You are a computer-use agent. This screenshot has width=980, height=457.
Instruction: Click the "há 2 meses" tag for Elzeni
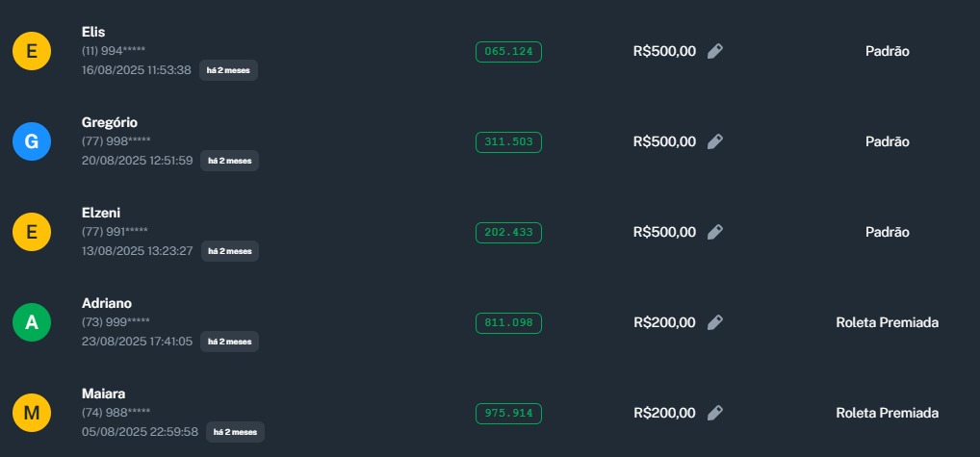tap(229, 251)
